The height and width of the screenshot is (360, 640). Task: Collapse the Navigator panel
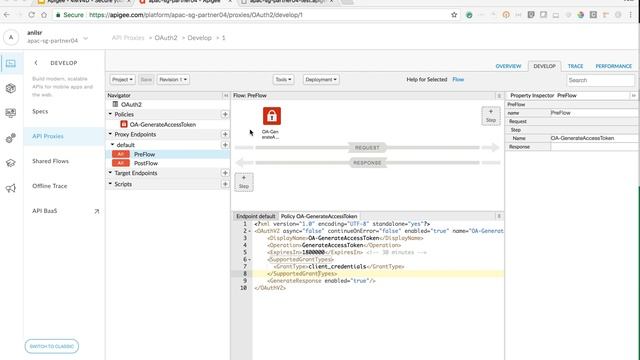226,95
